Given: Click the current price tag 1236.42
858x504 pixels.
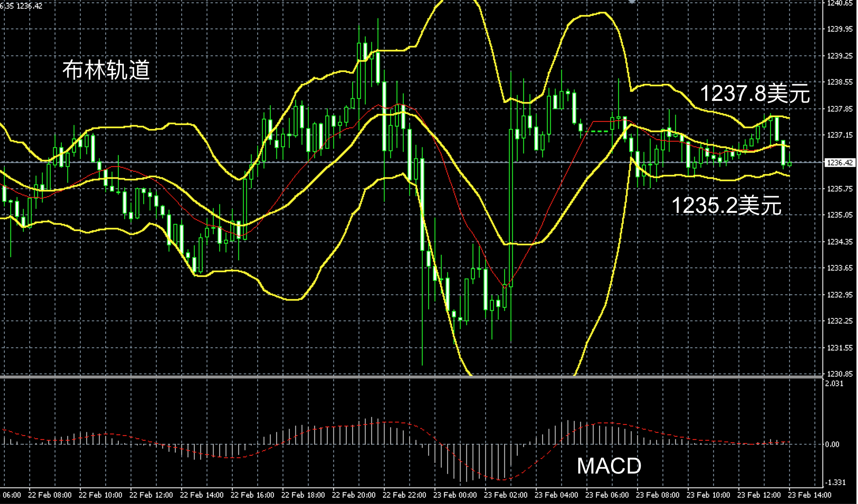Looking at the screenshot, I should (x=840, y=163).
